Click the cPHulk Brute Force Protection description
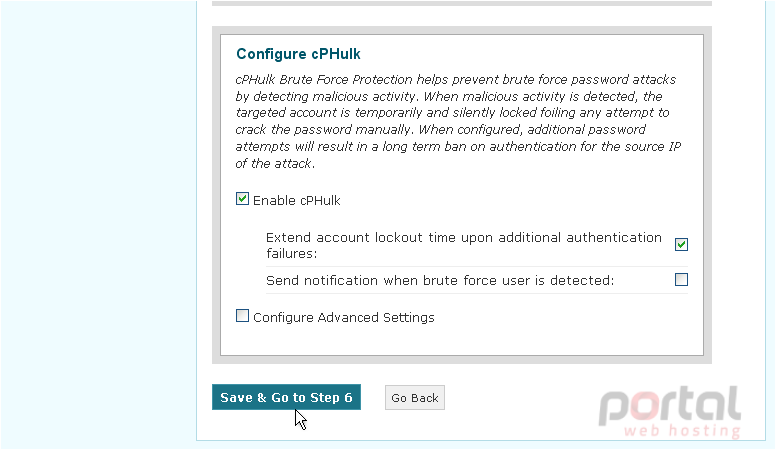Screen dimensions: 776x450 [458, 121]
